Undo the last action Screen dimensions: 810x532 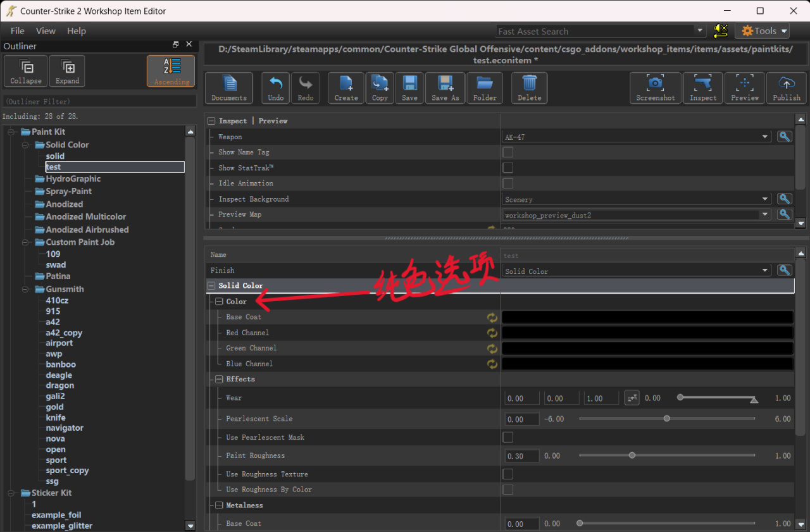(276, 88)
